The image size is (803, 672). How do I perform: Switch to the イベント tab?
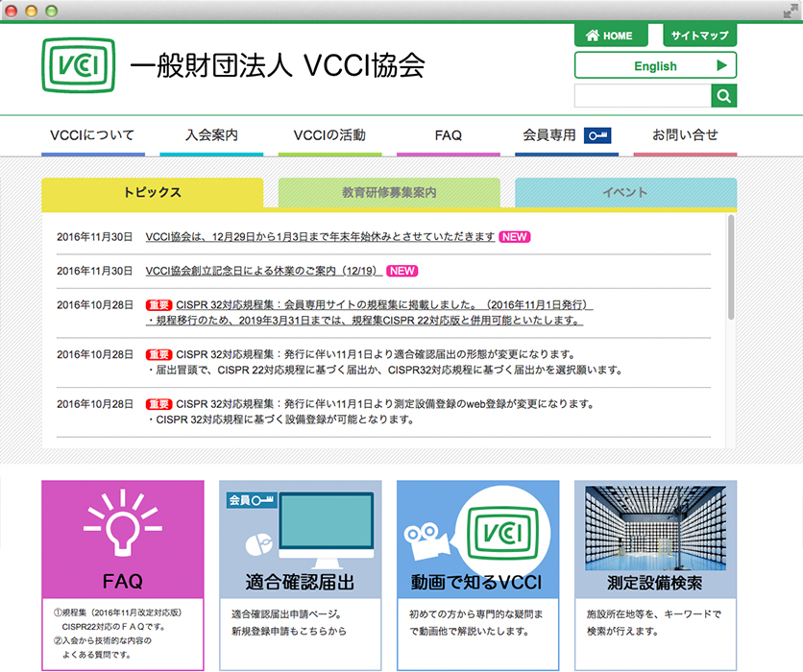pos(626,192)
